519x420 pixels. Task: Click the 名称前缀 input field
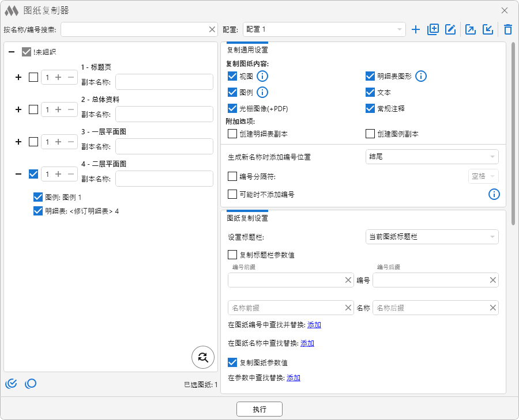point(285,308)
